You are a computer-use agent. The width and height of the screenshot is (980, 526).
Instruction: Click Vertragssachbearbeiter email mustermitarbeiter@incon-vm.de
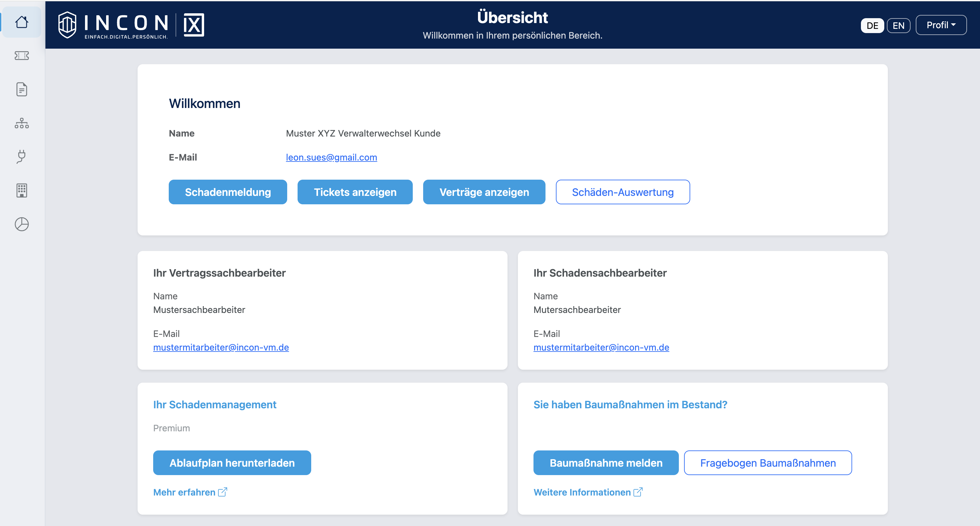click(221, 347)
